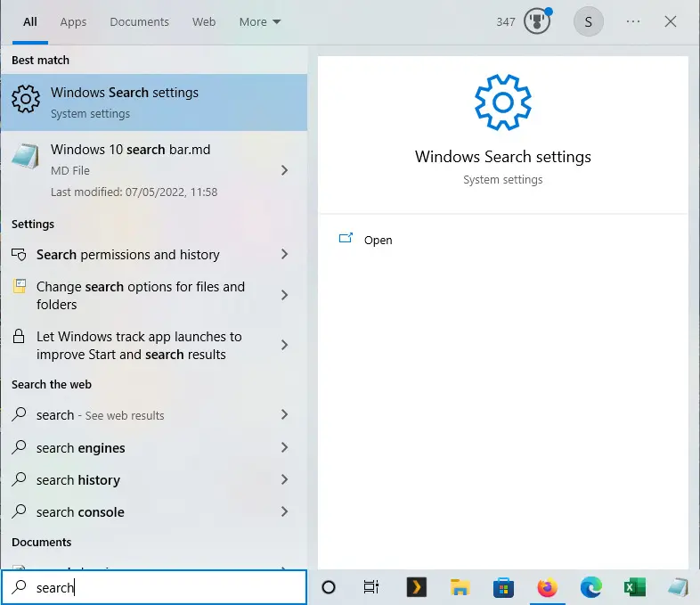Open Windows 10 search bar.md result
Viewport: 700px width, 605px height.
[154, 170]
